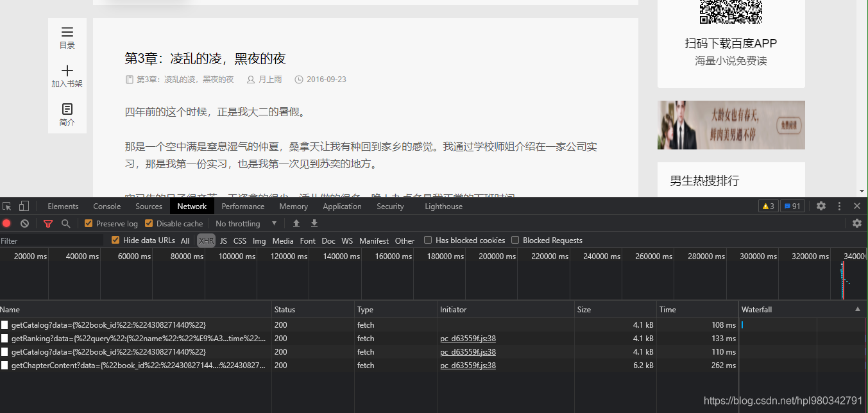Clear the network log
Image resolution: width=868 pixels, height=413 pixels.
24,224
